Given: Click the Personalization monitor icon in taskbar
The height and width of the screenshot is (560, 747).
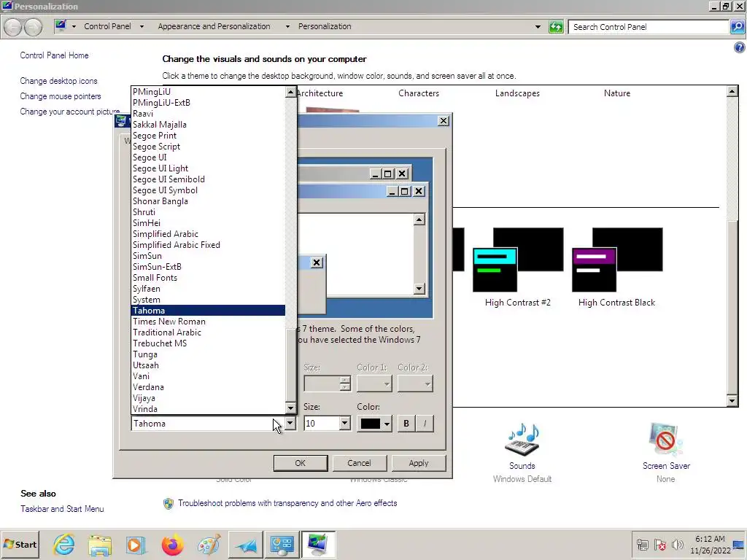Looking at the screenshot, I should [318, 544].
